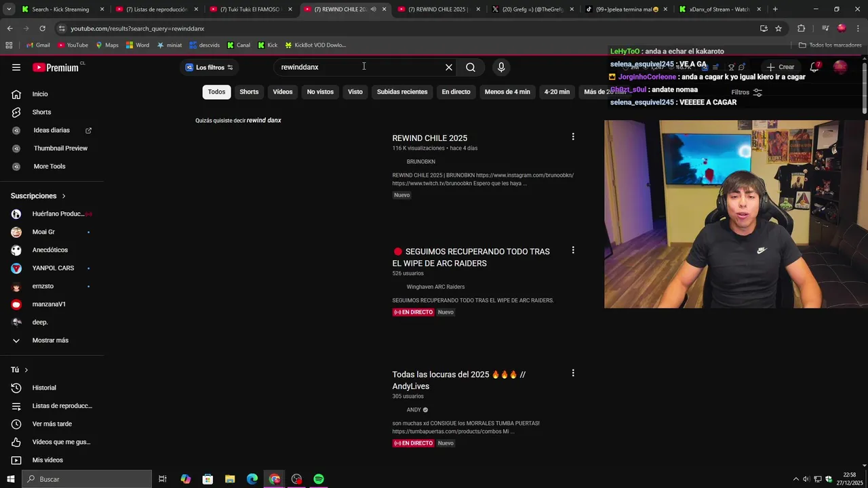Open Todos los marcadores folder
The height and width of the screenshot is (488, 868).
tap(830, 45)
